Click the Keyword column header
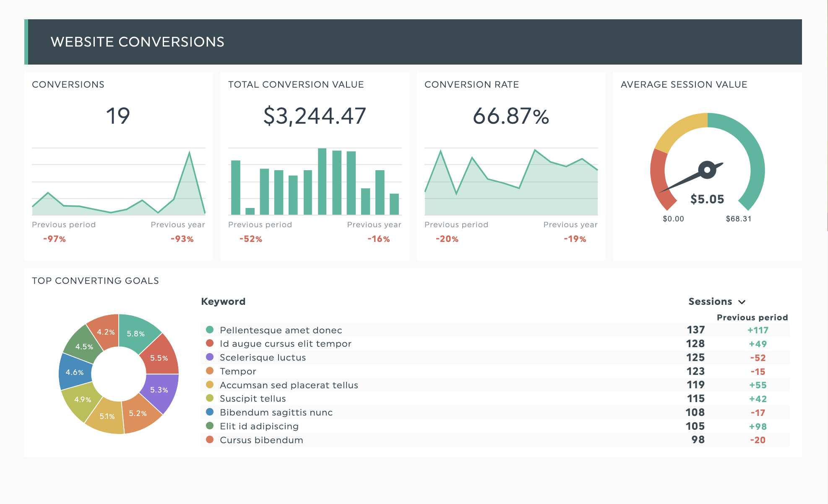This screenshot has width=828, height=504. (223, 301)
